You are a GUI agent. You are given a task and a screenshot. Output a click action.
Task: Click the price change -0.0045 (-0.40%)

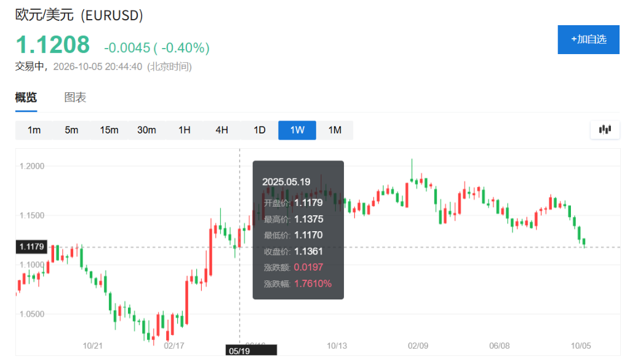(x=157, y=48)
